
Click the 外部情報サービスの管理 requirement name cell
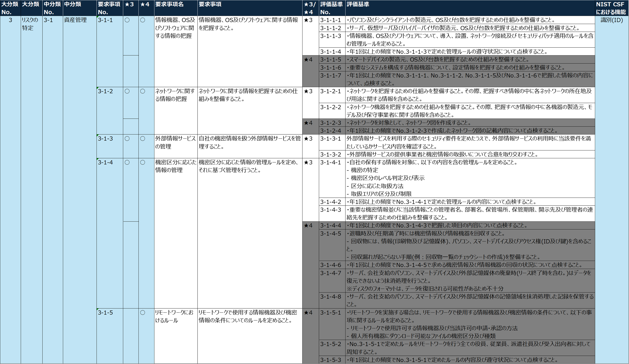click(176, 147)
